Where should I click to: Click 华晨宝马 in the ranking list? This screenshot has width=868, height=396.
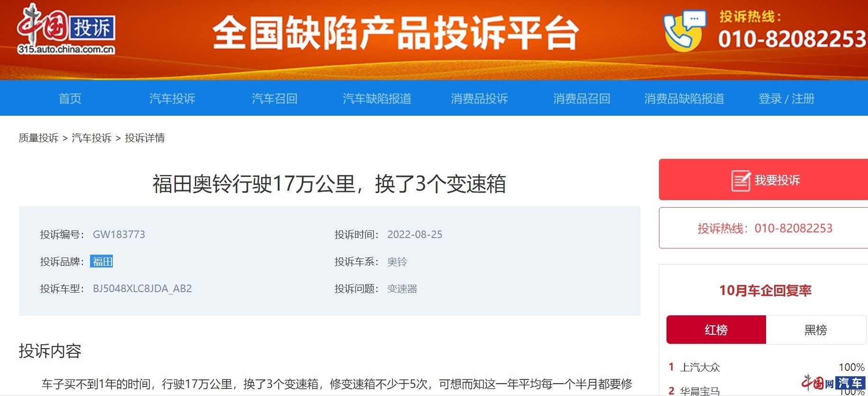(700, 391)
